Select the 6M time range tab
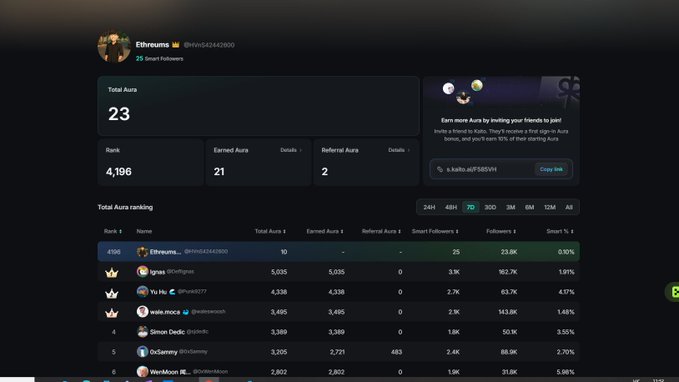This screenshot has width=679, height=382. click(x=530, y=207)
